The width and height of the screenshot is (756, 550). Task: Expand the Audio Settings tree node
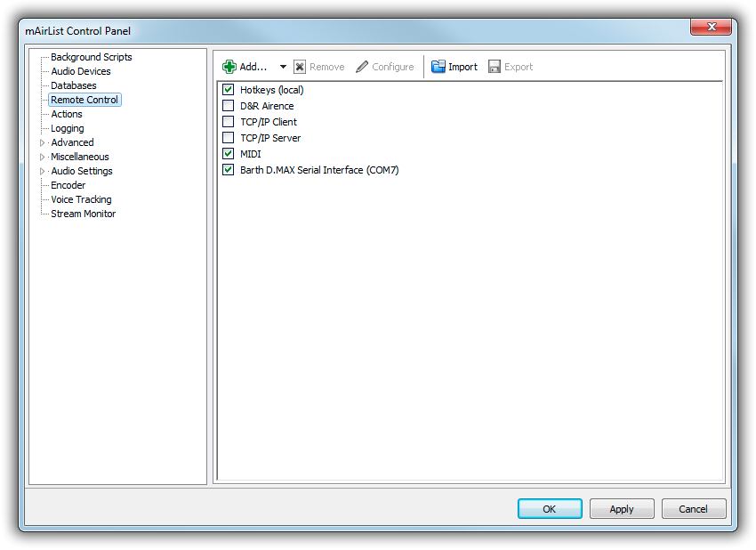42,171
